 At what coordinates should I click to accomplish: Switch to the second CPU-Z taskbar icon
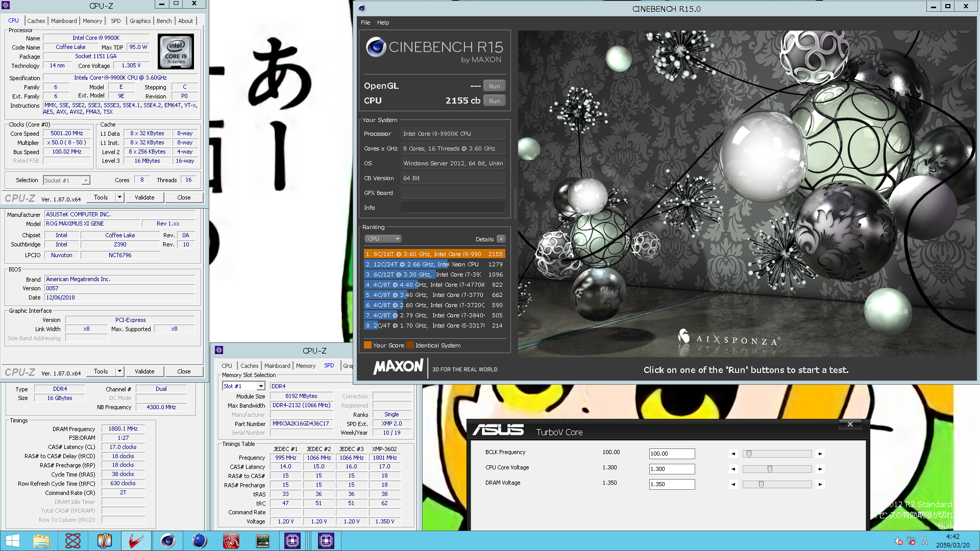(x=326, y=541)
